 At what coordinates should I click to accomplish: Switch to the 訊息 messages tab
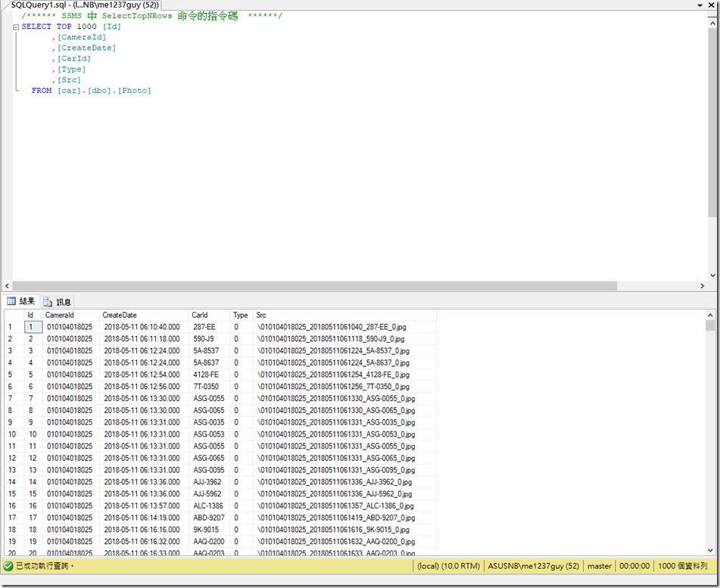coord(58,301)
